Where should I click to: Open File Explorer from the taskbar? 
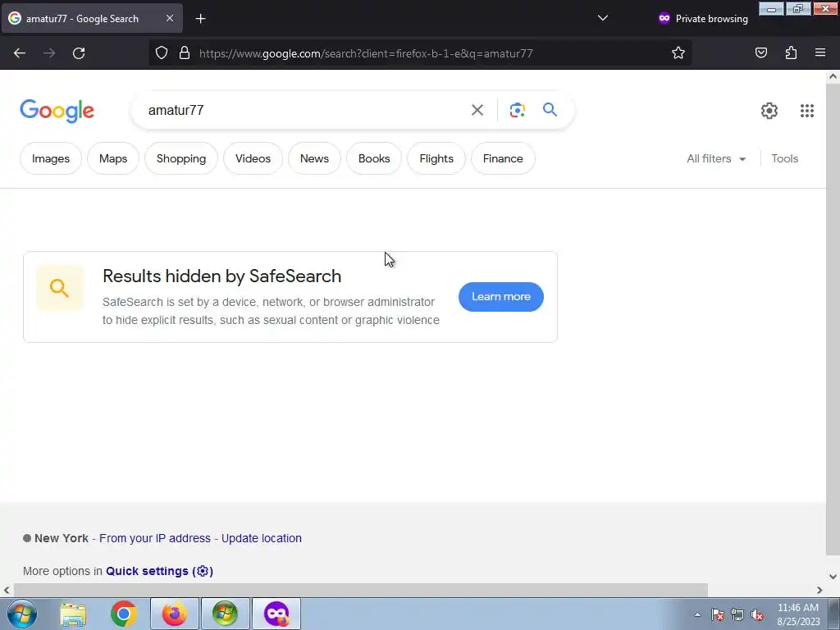[x=73, y=614]
